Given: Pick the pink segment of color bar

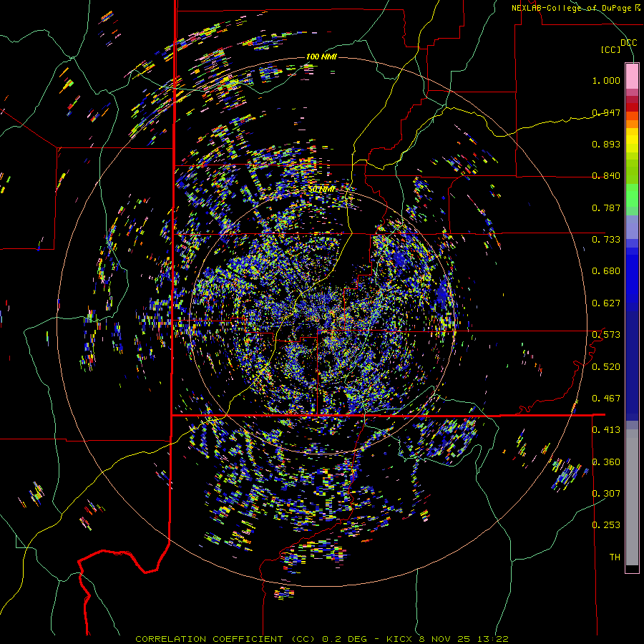Looking at the screenshot, I should (x=632, y=77).
